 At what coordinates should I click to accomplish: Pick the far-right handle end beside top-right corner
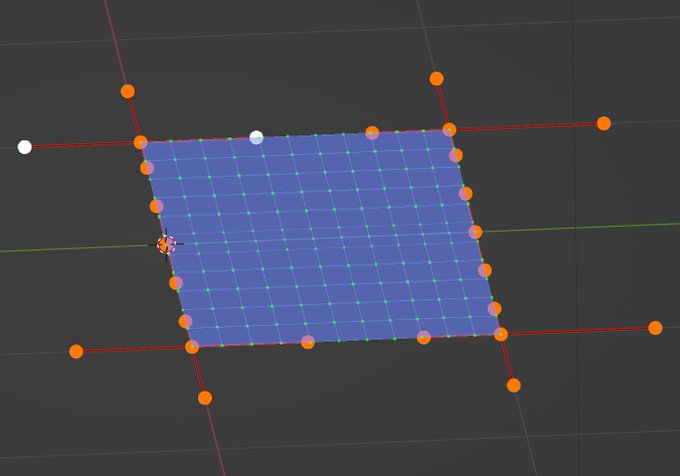coord(604,123)
